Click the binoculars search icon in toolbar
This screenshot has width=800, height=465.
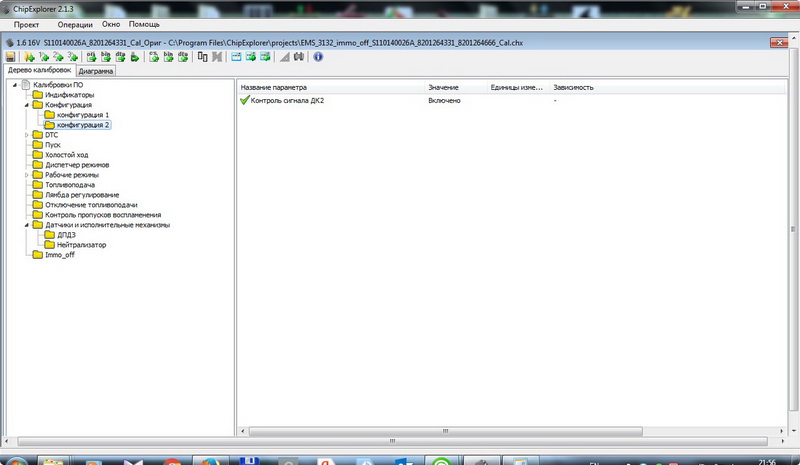pos(299,57)
